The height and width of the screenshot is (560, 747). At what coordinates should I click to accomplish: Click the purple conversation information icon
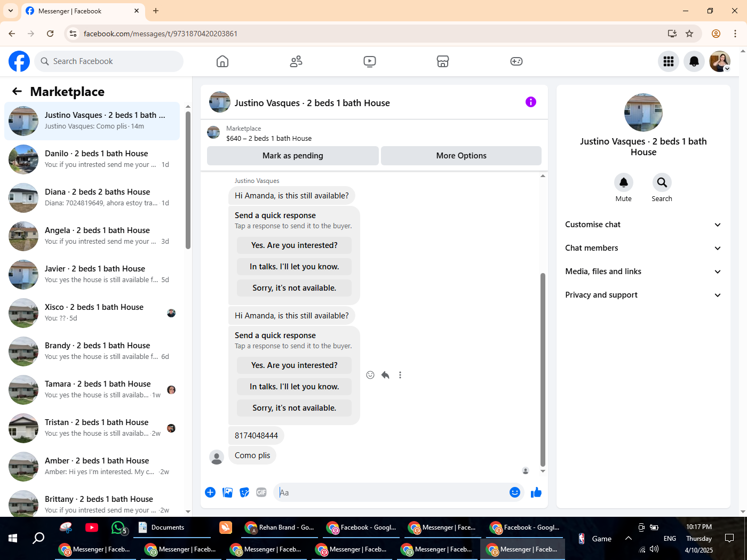(531, 102)
